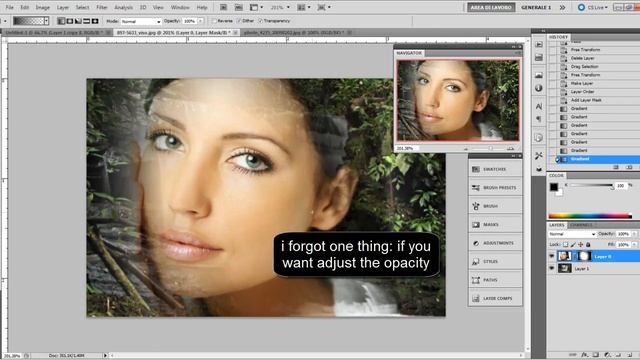Open the Masks panel
The image size is (640, 360).
495,224
